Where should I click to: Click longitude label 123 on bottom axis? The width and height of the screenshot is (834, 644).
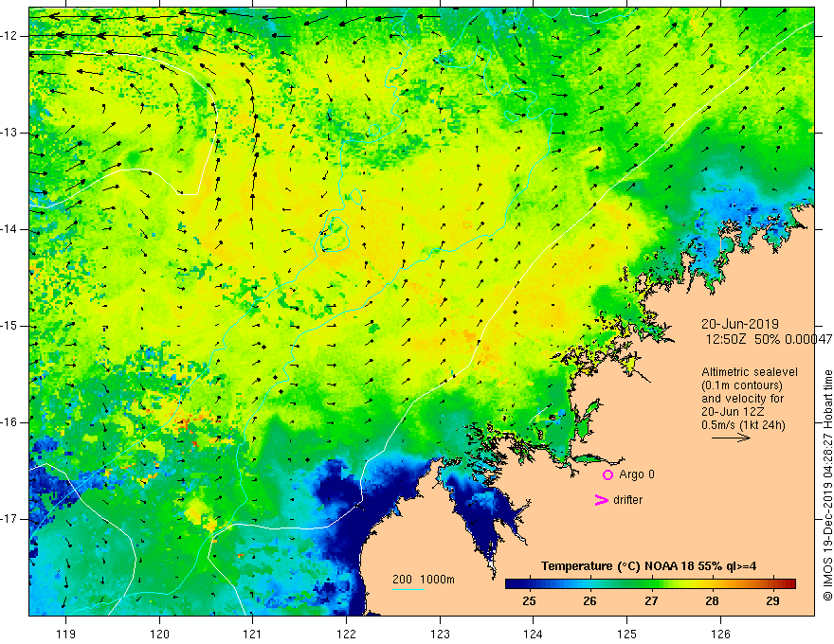point(440,634)
